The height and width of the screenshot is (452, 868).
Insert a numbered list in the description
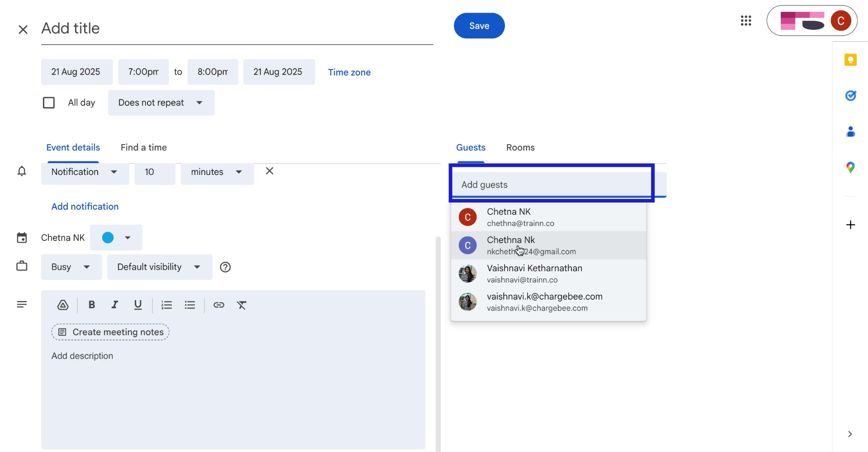coord(166,305)
